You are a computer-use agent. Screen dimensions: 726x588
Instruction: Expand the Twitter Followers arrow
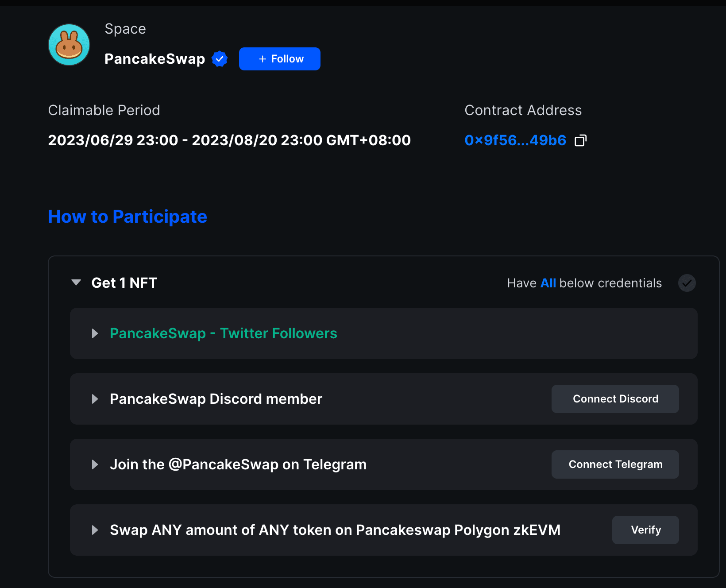(x=95, y=333)
